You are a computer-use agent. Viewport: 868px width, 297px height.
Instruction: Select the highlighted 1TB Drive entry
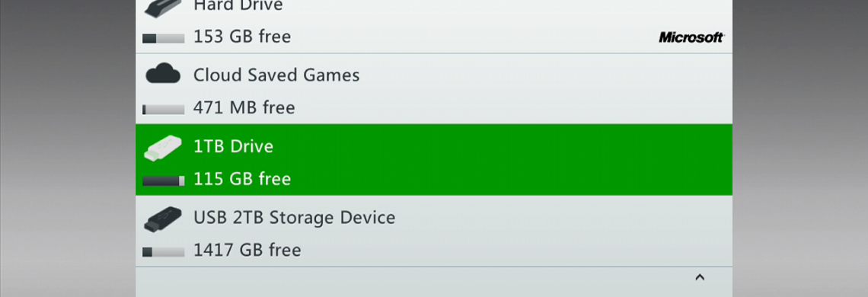point(434,160)
